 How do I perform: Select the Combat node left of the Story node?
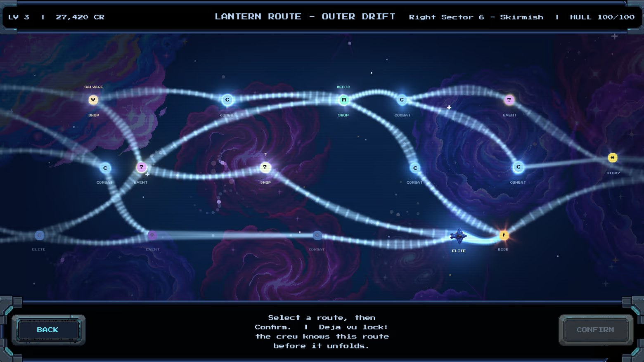pos(518,167)
